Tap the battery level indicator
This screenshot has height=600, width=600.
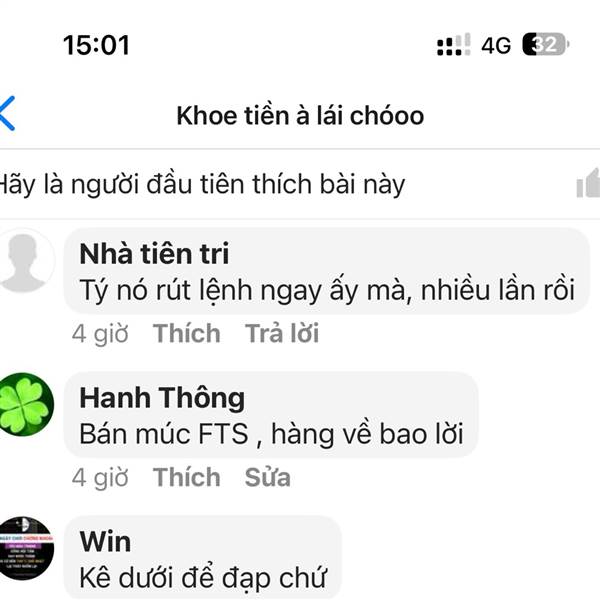click(x=546, y=44)
